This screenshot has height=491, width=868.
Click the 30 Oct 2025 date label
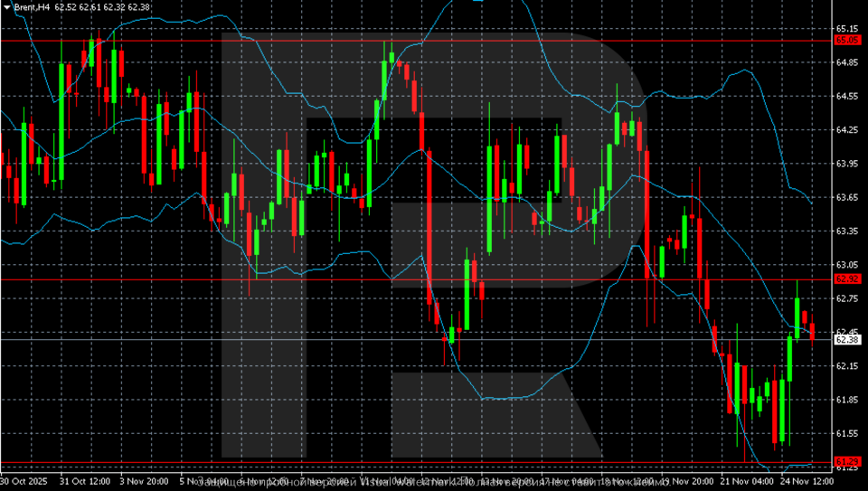pyautogui.click(x=24, y=482)
